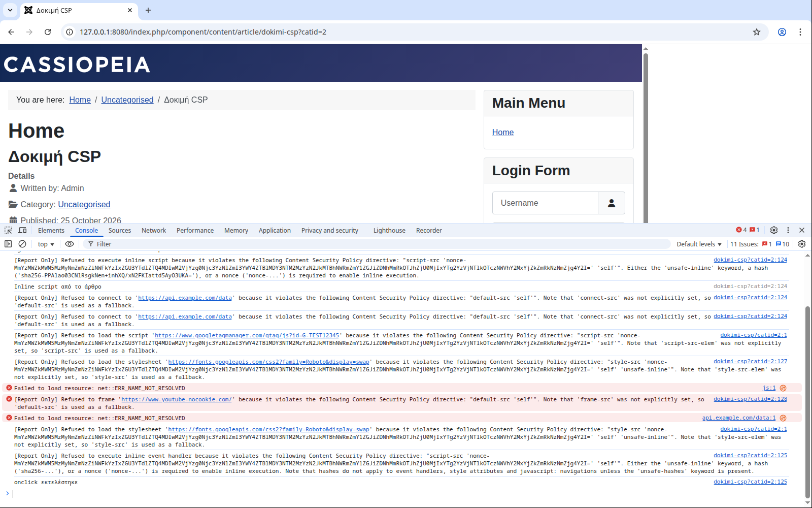Click the console vertical scrollbar
This screenshot has height=508, width=812.
(807, 402)
